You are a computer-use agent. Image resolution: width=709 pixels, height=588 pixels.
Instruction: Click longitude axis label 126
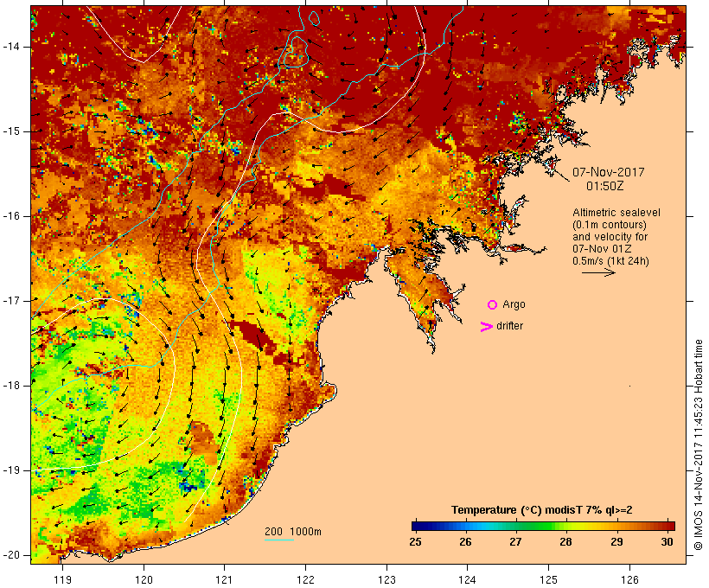[x=629, y=579]
